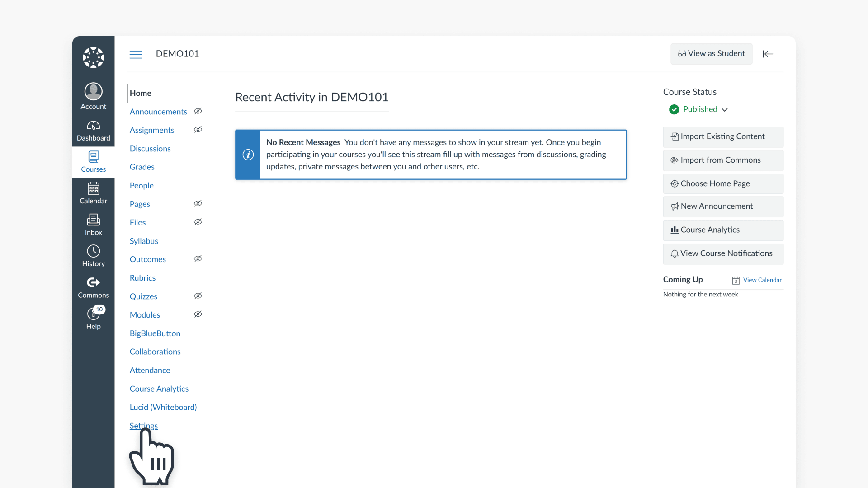Viewport: 868px width, 488px height.
Task: Click the Canvas logo
Action: (x=93, y=57)
